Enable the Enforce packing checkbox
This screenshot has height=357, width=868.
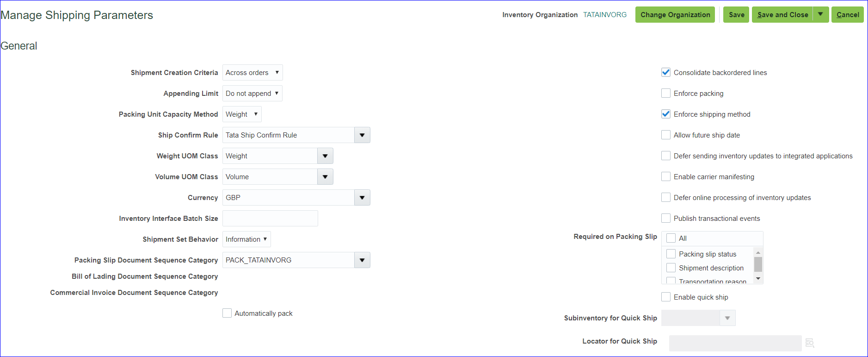click(x=666, y=94)
